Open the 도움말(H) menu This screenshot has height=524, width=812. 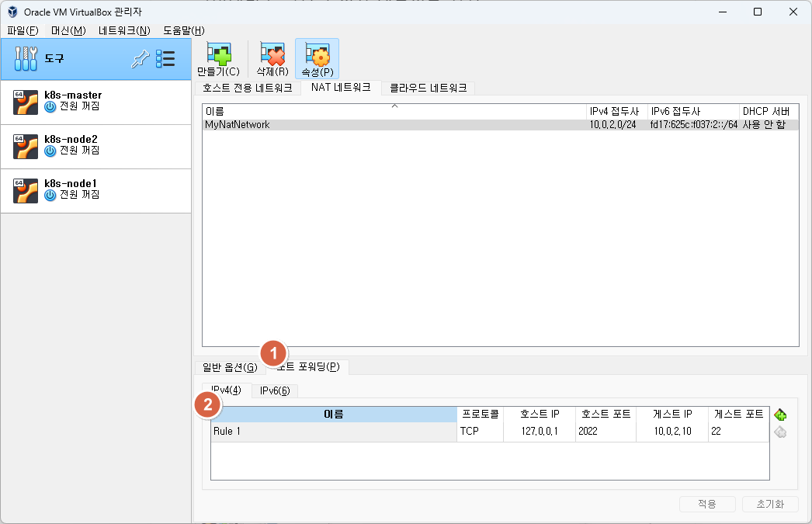click(184, 30)
